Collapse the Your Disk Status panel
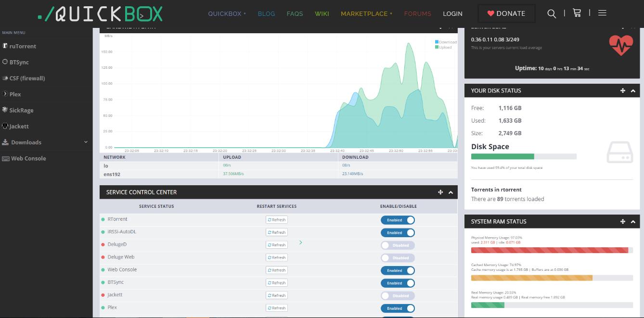Screen dimensions: 644x318 633,90
